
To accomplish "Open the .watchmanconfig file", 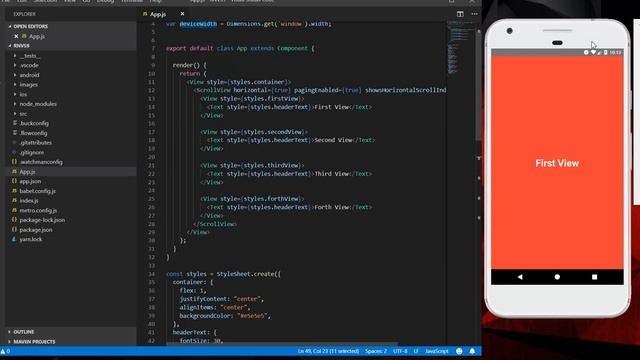I will pos(41,162).
